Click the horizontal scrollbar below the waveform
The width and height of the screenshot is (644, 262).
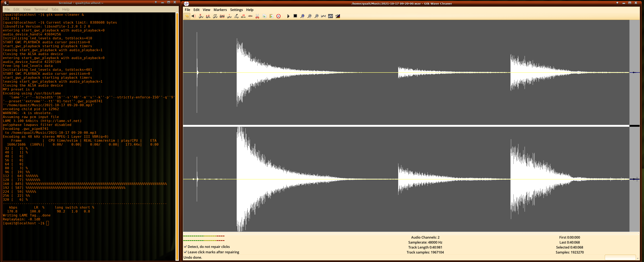(x=410, y=233)
